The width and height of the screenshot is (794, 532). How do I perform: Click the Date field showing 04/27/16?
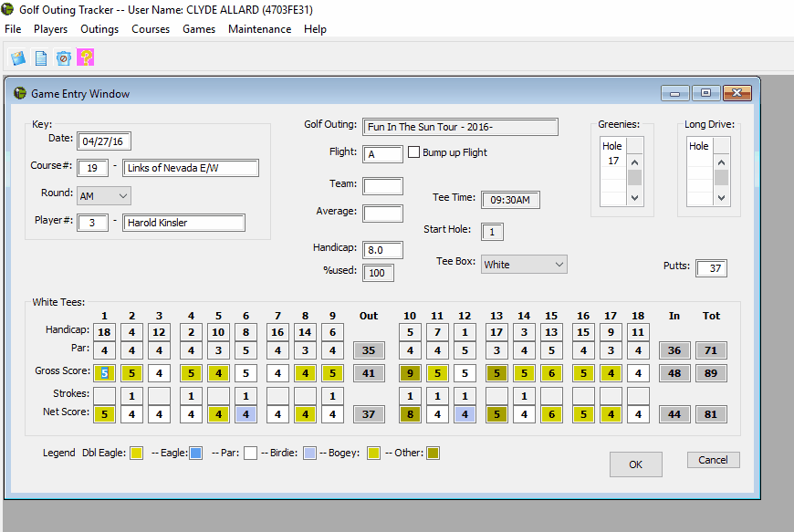[104, 141]
